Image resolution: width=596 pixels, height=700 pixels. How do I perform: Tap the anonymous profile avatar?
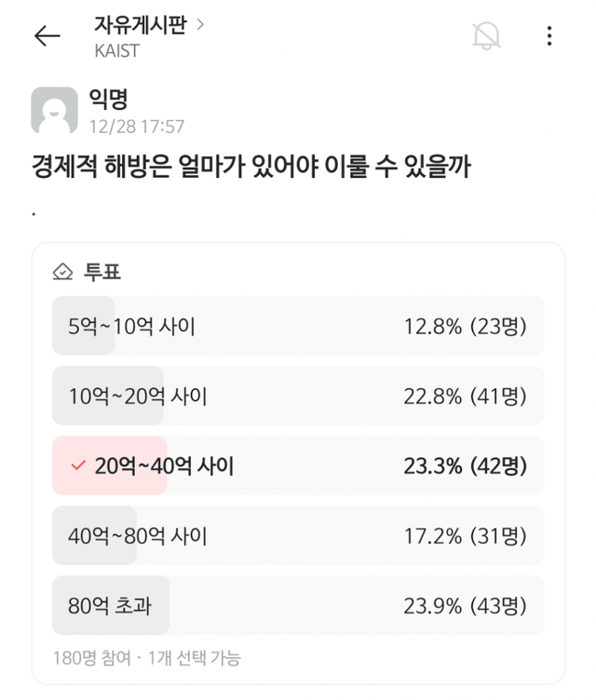54,112
